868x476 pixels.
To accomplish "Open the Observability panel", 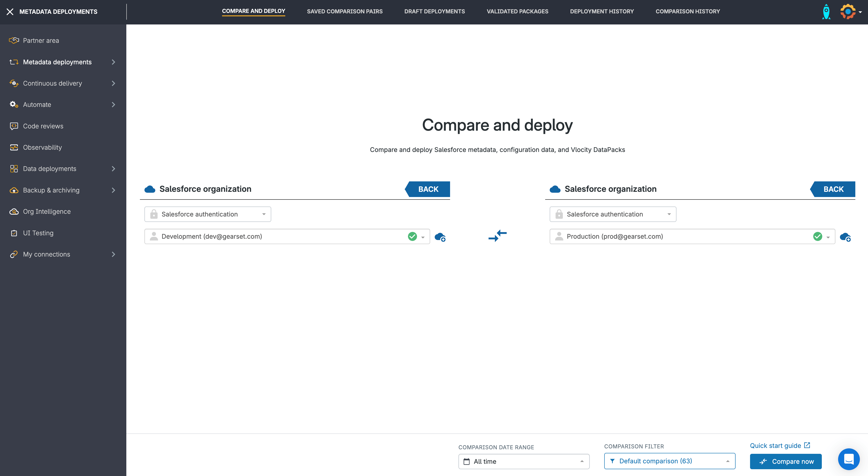I will [x=42, y=147].
